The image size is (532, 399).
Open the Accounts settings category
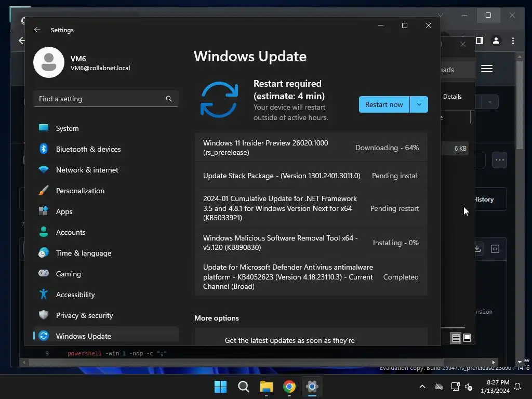pyautogui.click(x=106, y=232)
